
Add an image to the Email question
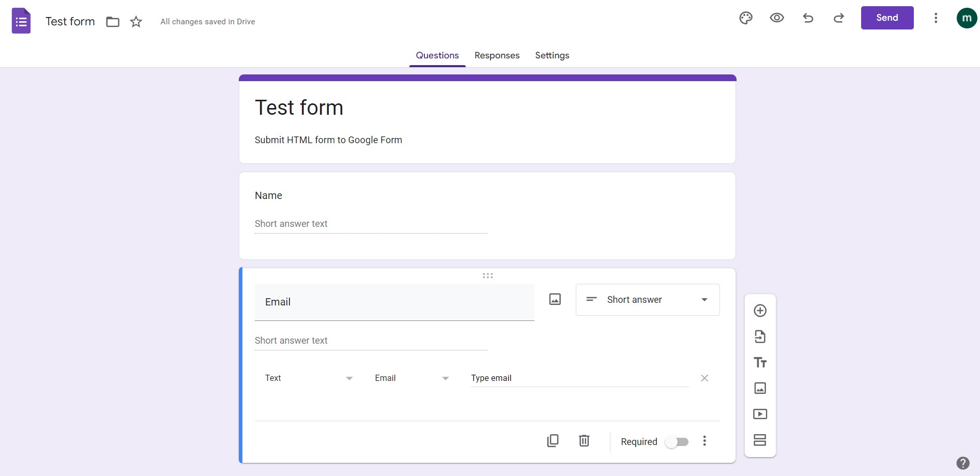point(555,299)
